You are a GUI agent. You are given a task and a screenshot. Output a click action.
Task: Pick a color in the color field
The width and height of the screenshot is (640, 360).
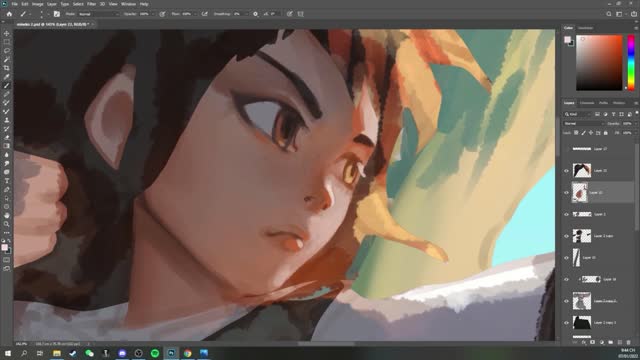599,63
